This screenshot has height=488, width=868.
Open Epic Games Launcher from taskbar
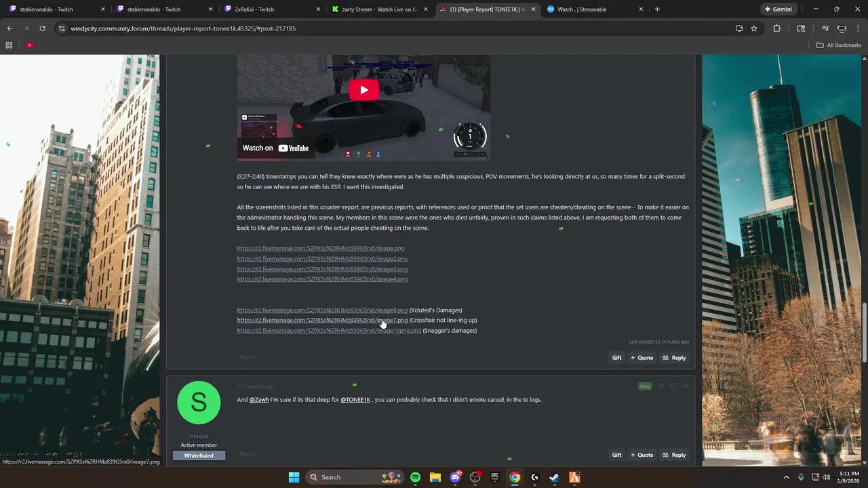(x=495, y=477)
